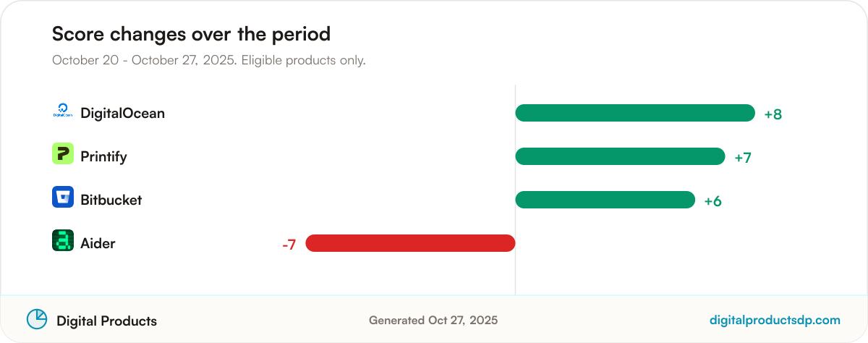Image resolution: width=868 pixels, height=343 pixels.
Task: Select the Printify product label
Action: 103,157
